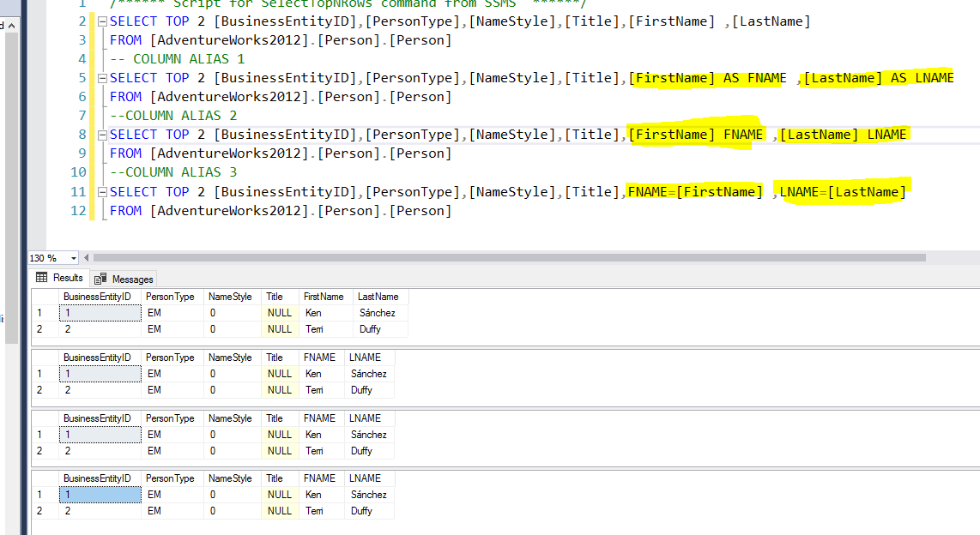Image resolution: width=980 pixels, height=535 pixels.
Task: Place cursor on line 4 COLUMN ALIAS 1 comment
Action: point(177,59)
